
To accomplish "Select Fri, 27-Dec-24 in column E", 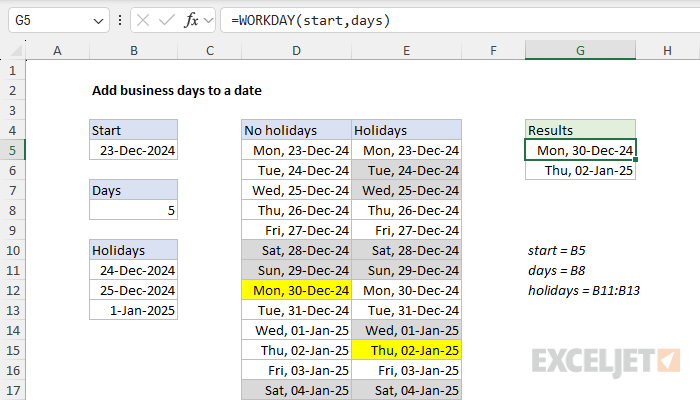I will pyautogui.click(x=406, y=230).
